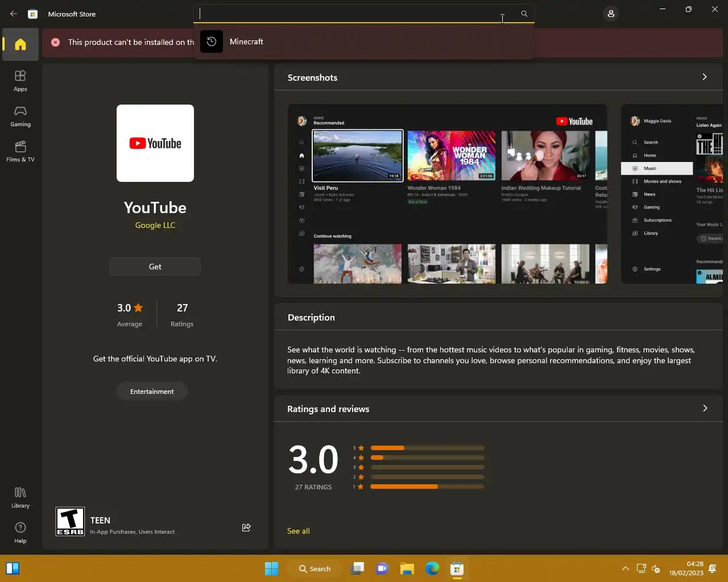Open Task View from taskbar
The height and width of the screenshot is (582, 728).
357,568
